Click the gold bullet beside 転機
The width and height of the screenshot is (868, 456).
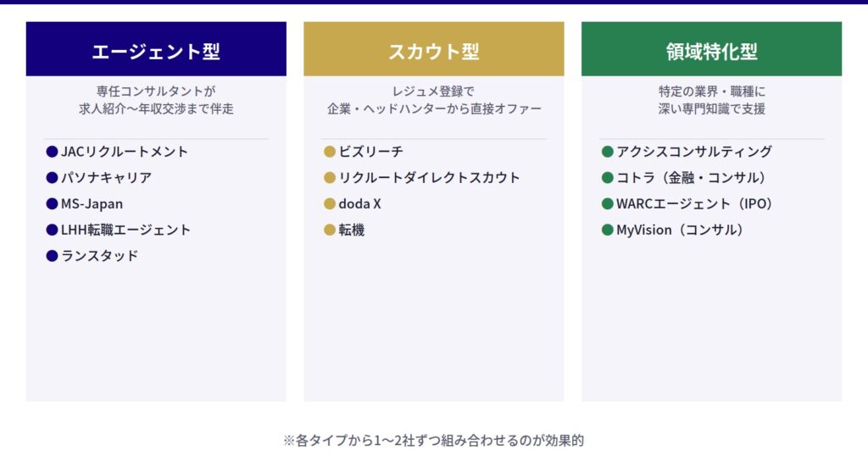[330, 230]
